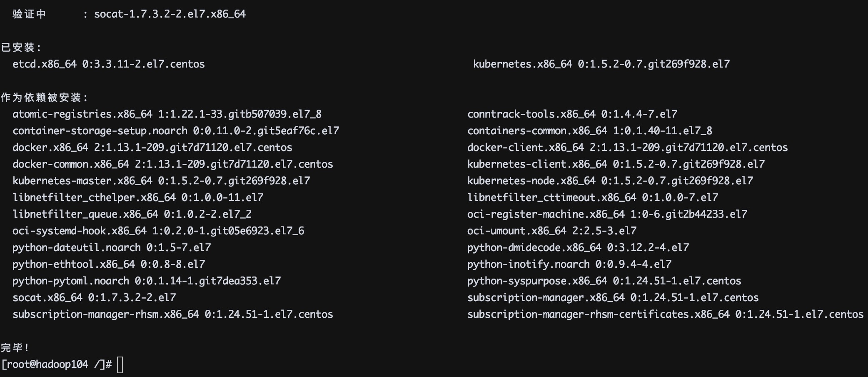
Task: Click the python-dateutil.noarch package line
Action: coord(111,248)
